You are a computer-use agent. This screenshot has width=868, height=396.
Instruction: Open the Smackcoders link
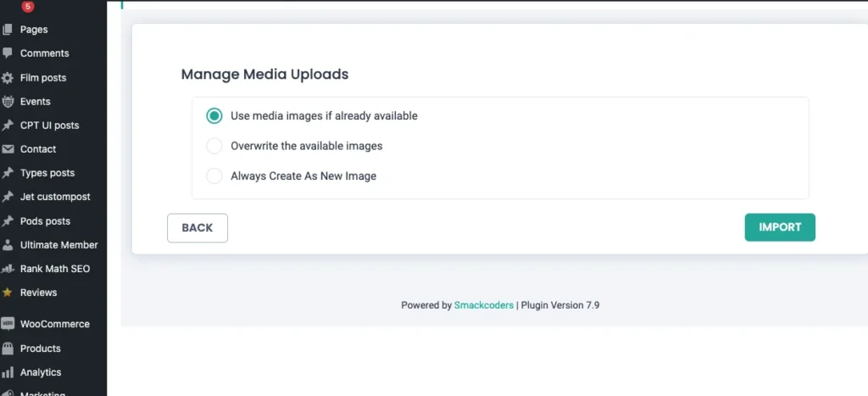(x=483, y=305)
